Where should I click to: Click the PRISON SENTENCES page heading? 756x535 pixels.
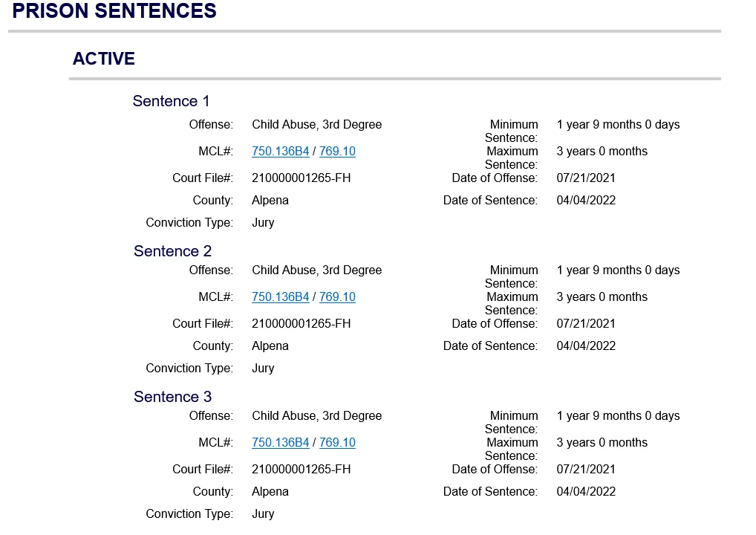(115, 11)
